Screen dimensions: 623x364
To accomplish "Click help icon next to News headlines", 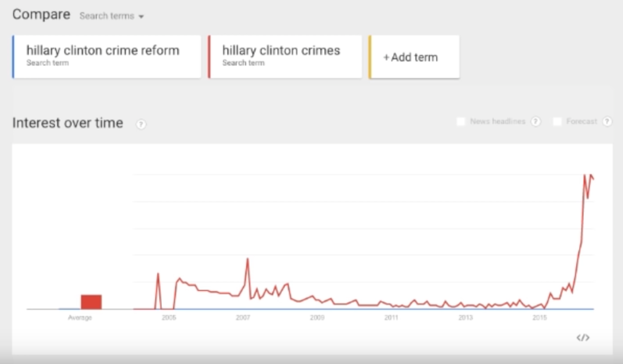I will click(x=536, y=122).
